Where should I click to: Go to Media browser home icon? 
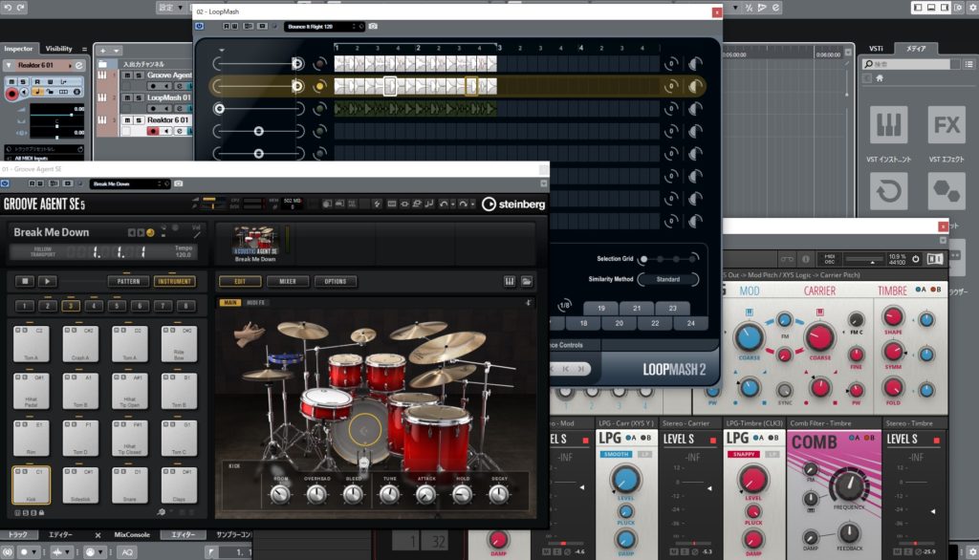coord(880,78)
